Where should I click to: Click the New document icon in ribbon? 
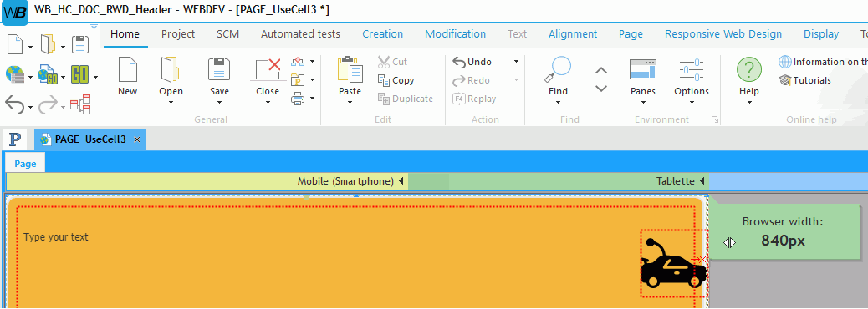(x=127, y=69)
